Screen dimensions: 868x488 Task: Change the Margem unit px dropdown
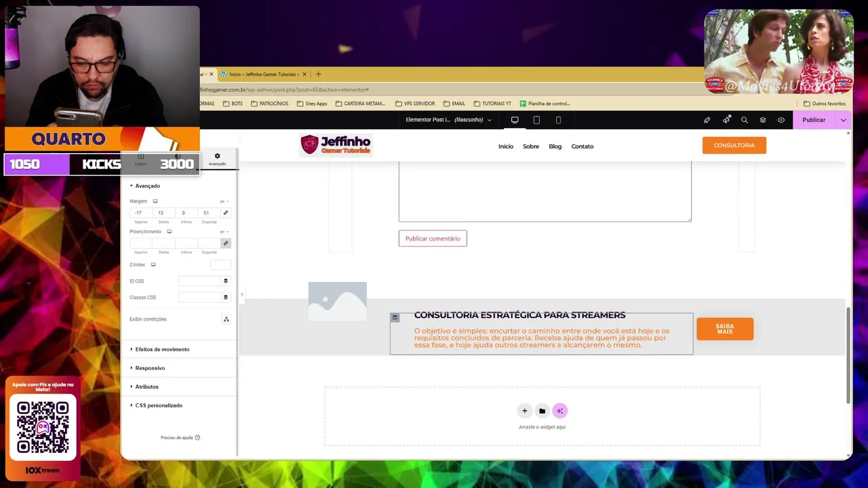point(224,201)
